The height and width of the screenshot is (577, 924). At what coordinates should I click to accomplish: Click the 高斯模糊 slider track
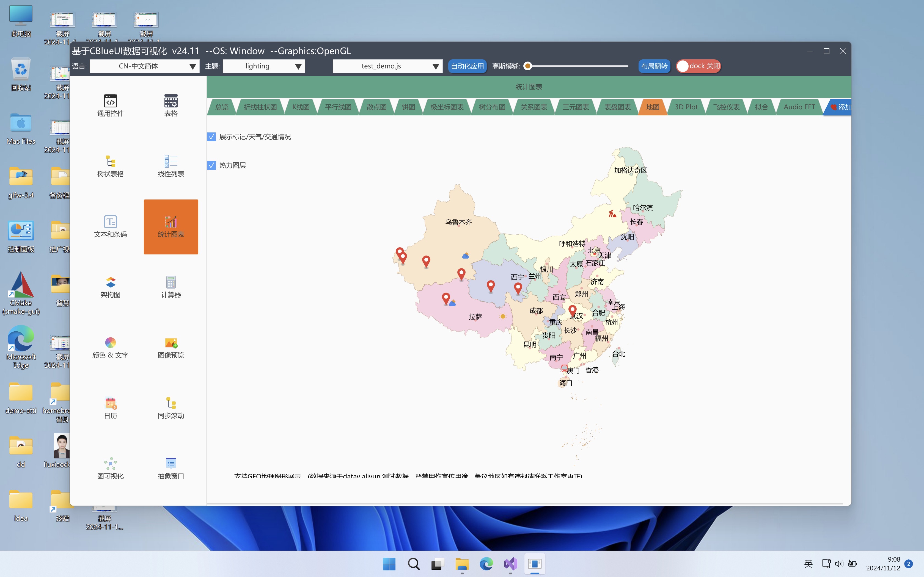click(578, 66)
